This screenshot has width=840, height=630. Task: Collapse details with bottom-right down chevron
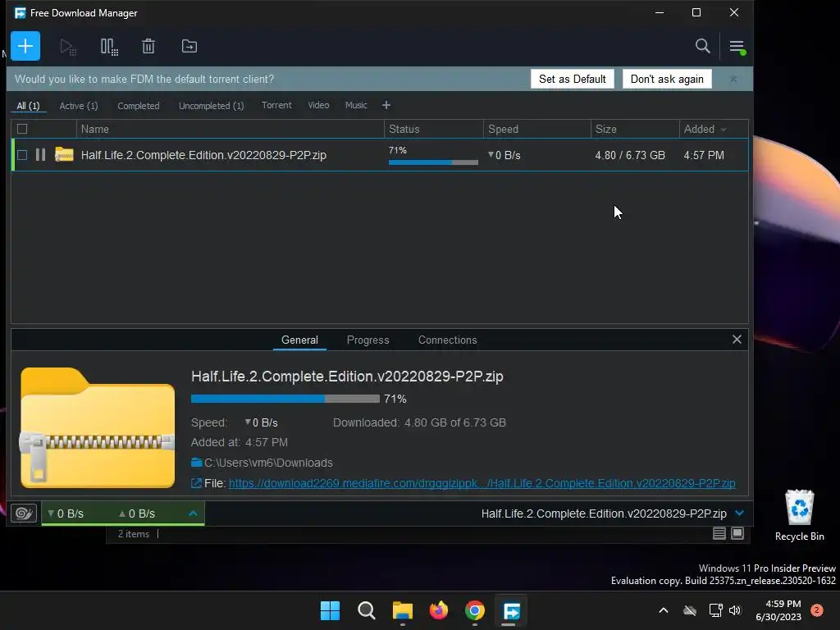[740, 514]
